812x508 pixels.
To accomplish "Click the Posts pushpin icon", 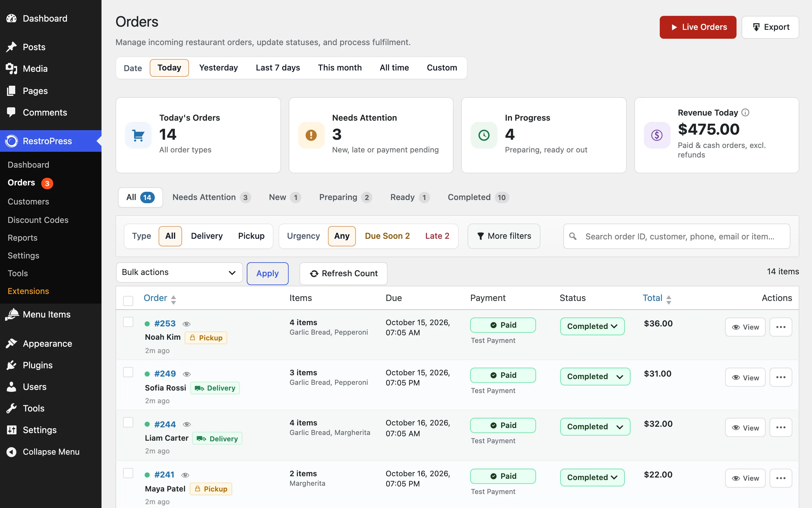I will click(x=11, y=47).
